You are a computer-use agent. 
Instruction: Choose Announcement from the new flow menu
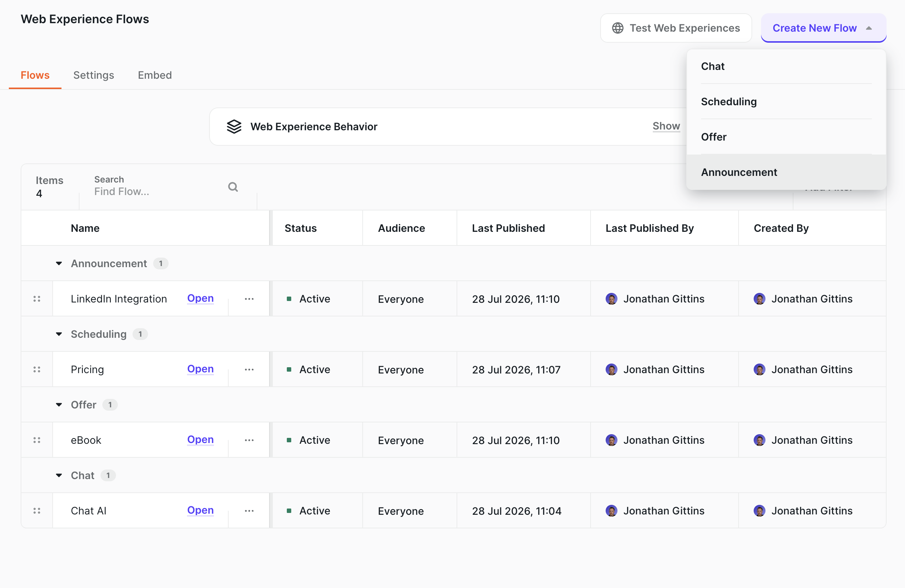[x=786, y=172]
